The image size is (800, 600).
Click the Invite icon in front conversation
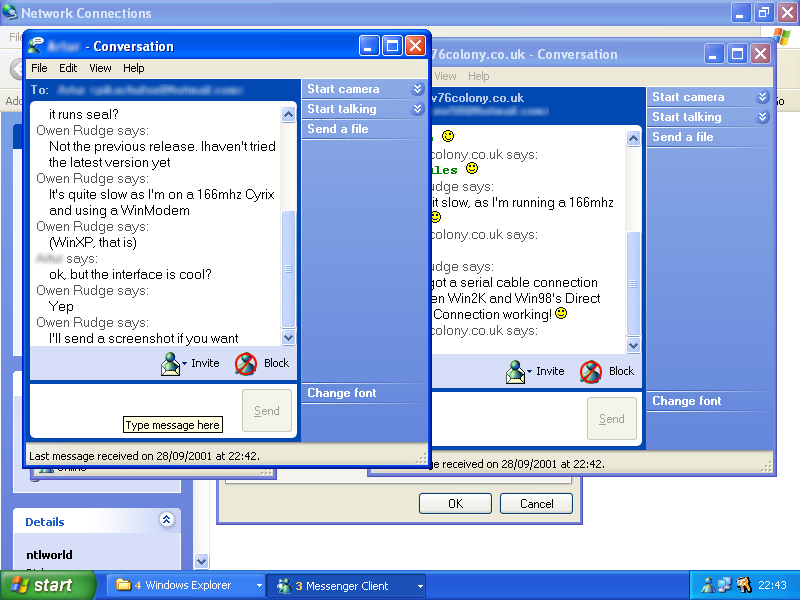click(170, 364)
